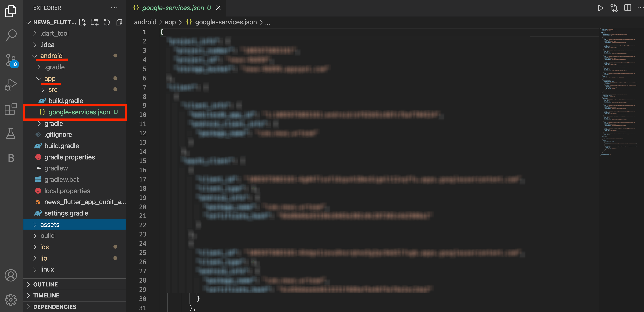The image size is (644, 312).
Task: Click Refresh Explorer icon
Action: point(107,22)
